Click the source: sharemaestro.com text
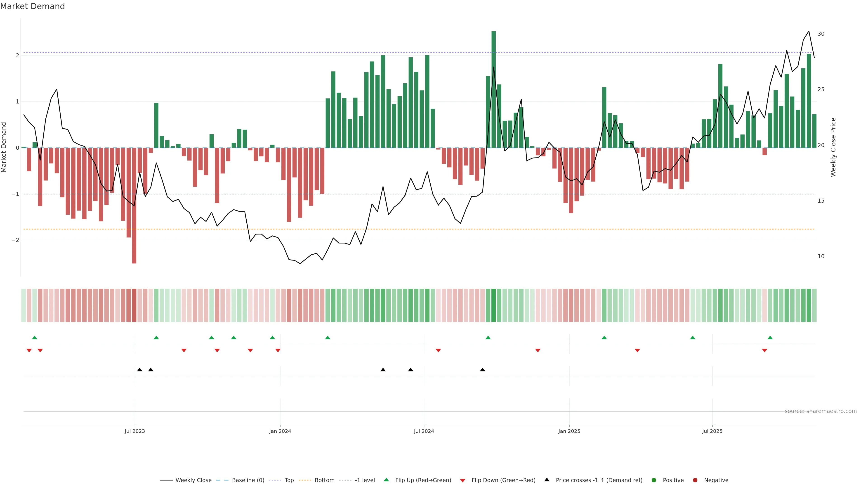The height and width of the screenshot is (488, 868). coord(821,411)
